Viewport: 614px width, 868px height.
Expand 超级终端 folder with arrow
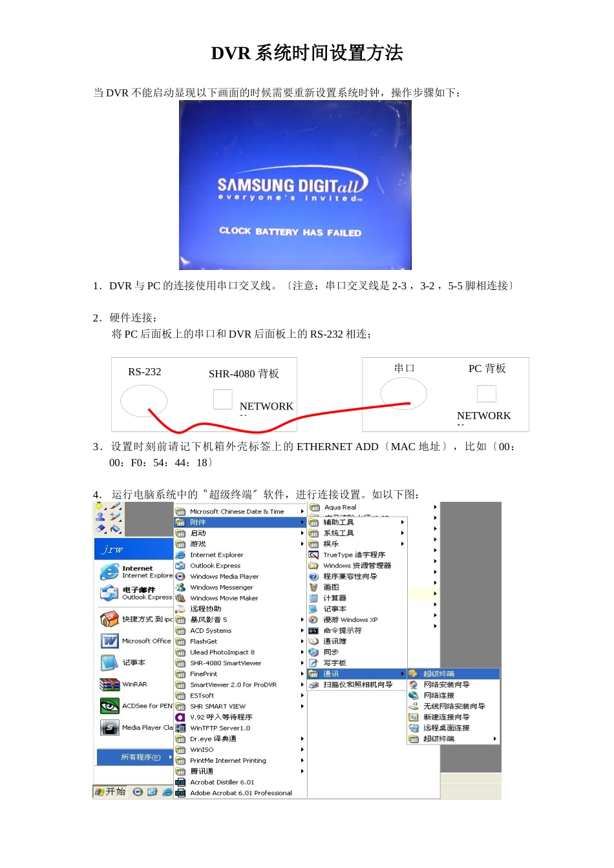click(454, 739)
